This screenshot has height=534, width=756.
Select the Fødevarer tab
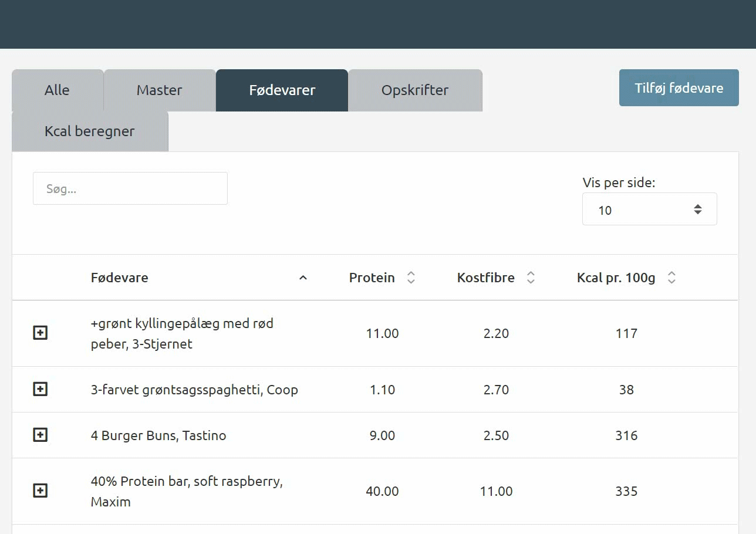pyautogui.click(x=282, y=90)
